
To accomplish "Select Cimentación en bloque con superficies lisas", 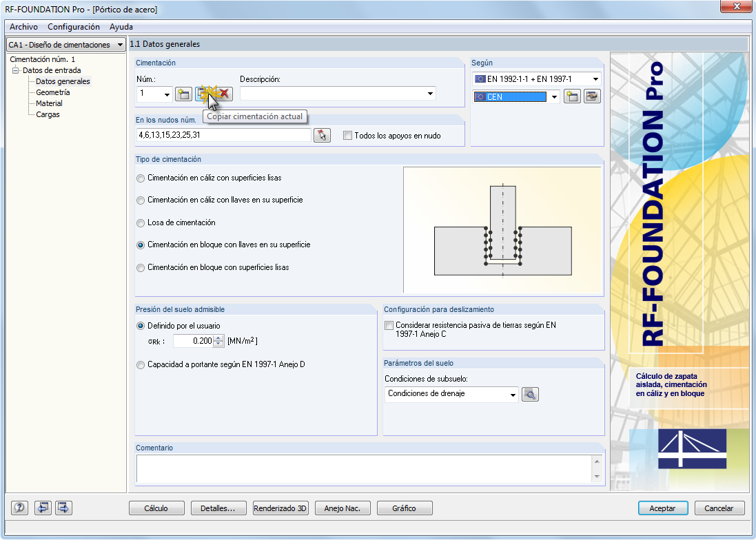I will 141,268.
